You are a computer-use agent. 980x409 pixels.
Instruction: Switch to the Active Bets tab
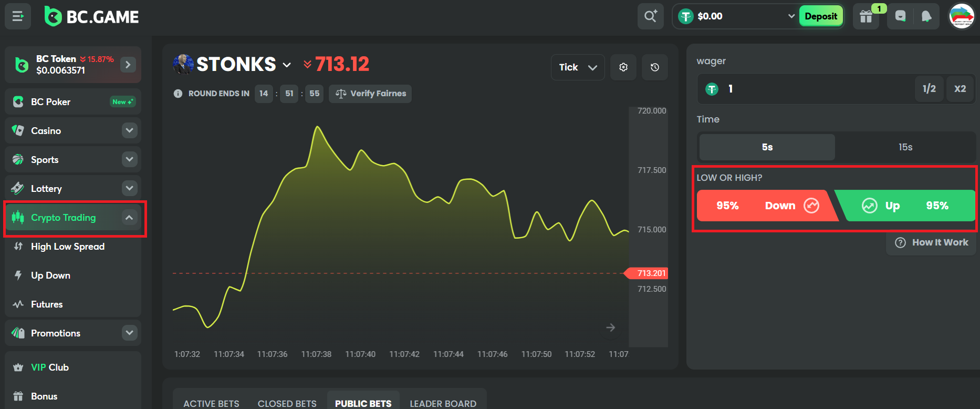click(x=211, y=403)
